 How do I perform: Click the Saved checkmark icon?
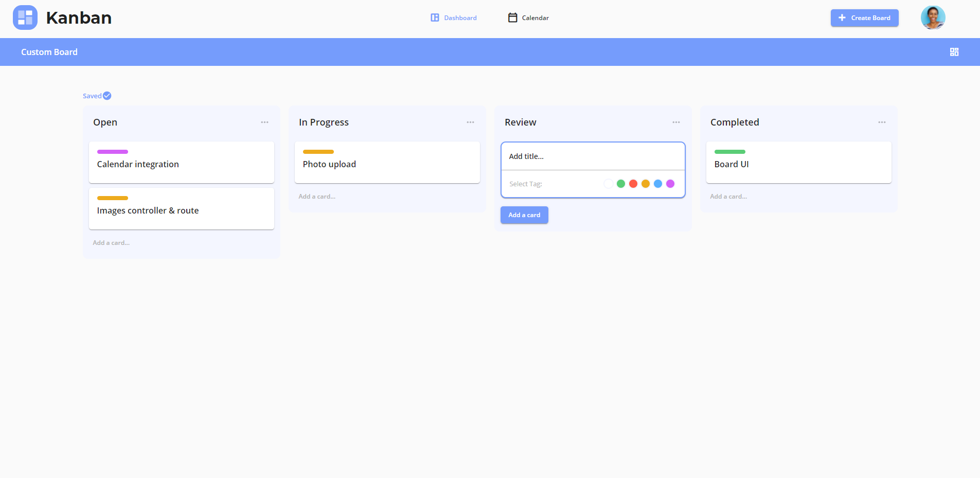click(x=107, y=95)
